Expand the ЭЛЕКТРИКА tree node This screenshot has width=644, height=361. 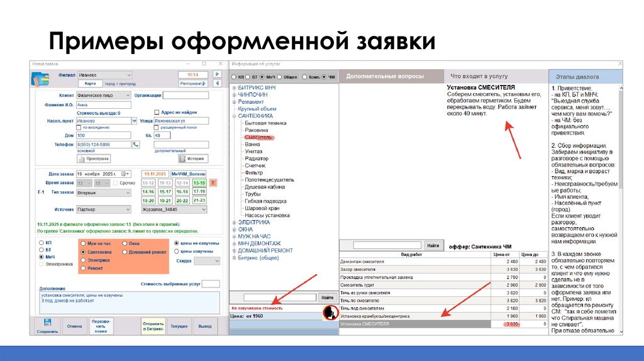pos(234,223)
